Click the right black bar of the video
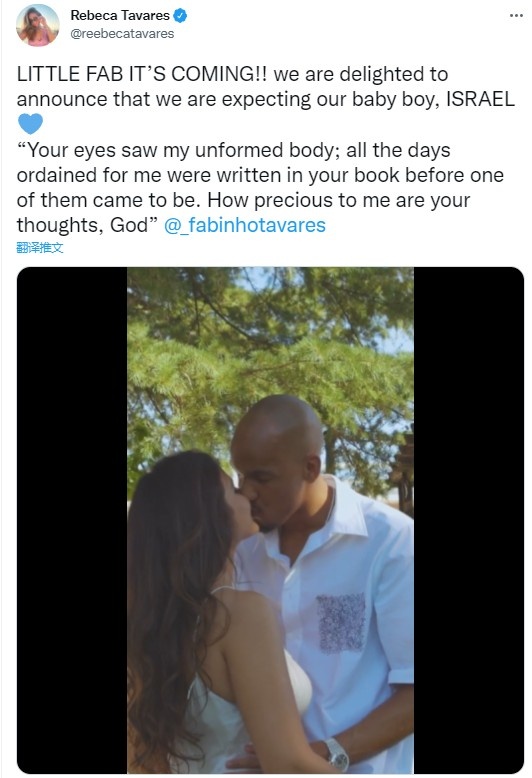 [x=468, y=519]
